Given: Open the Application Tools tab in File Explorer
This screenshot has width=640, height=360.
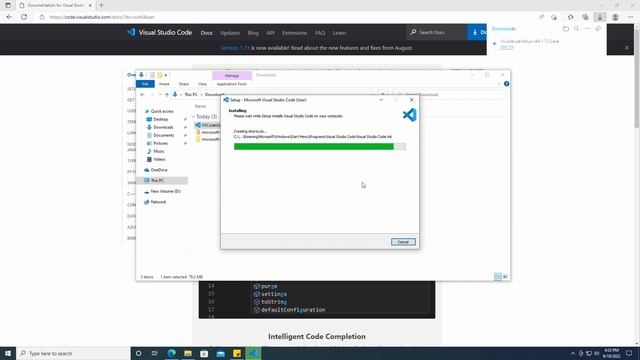Looking at the screenshot, I should [231, 84].
